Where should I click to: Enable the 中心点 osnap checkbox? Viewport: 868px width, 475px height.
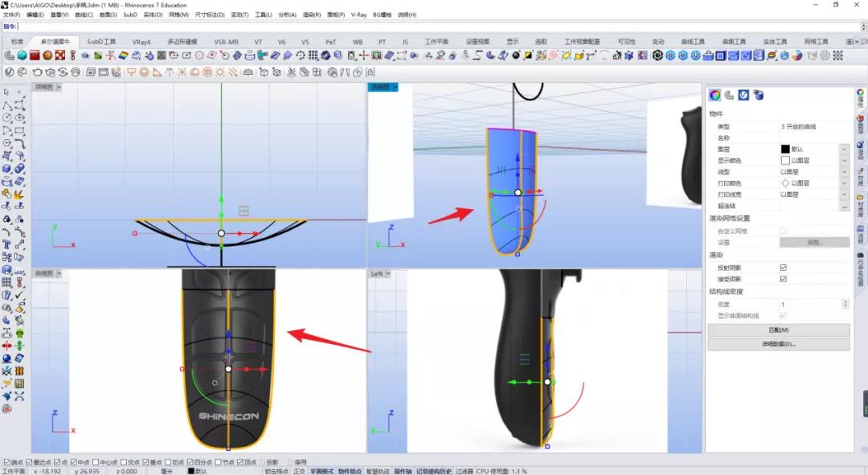(x=95, y=462)
